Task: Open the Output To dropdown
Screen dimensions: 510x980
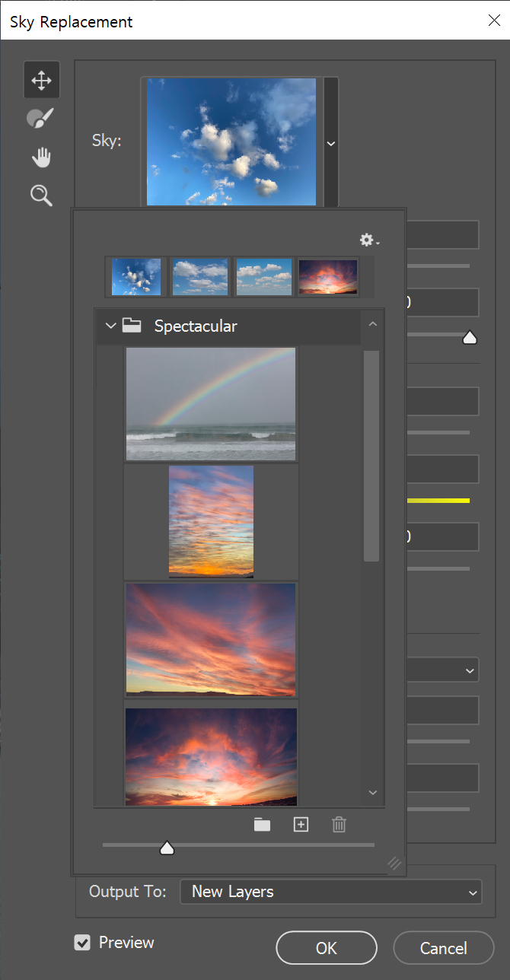Action: pos(330,892)
